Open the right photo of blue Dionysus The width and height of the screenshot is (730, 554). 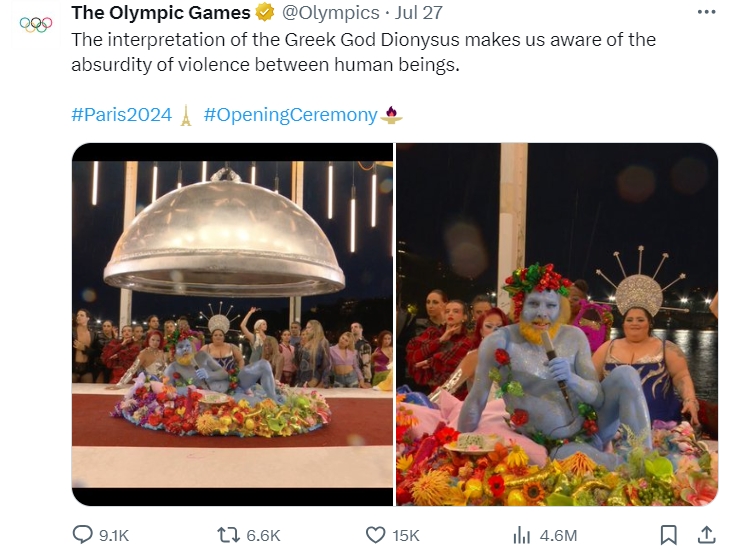click(x=557, y=324)
